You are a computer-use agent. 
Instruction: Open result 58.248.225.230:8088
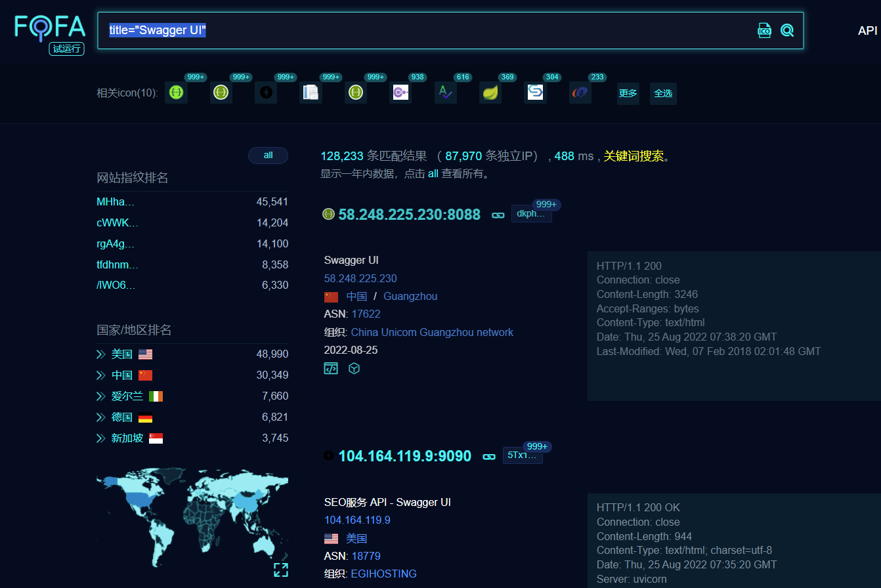coord(409,215)
